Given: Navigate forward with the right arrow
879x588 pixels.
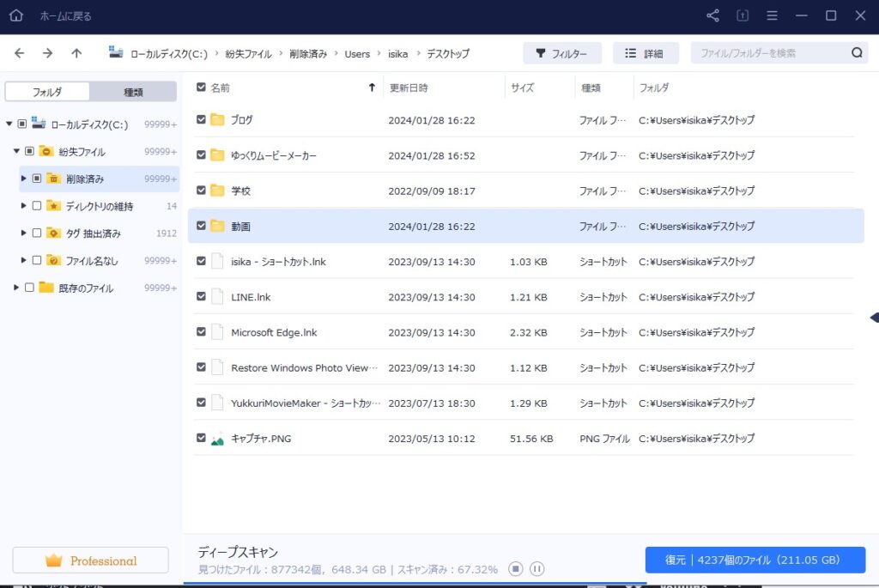Looking at the screenshot, I should (x=48, y=53).
